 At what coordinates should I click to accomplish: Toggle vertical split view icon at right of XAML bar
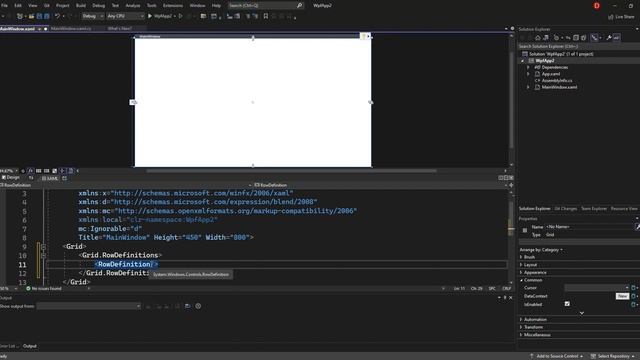[501, 178]
